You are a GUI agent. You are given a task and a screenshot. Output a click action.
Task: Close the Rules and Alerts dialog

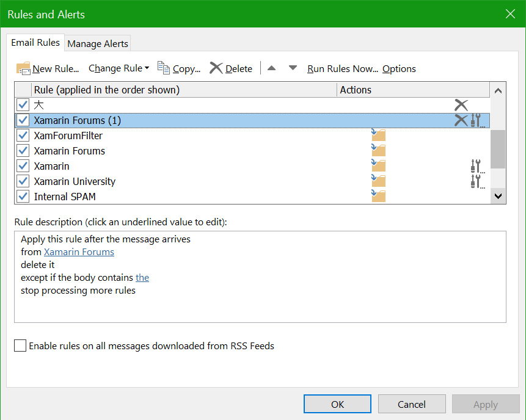[x=510, y=14]
